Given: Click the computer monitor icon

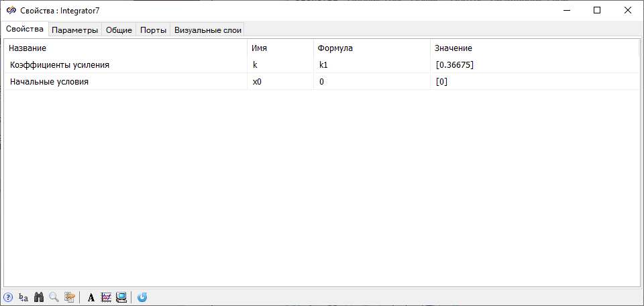Looking at the screenshot, I should [121, 297].
